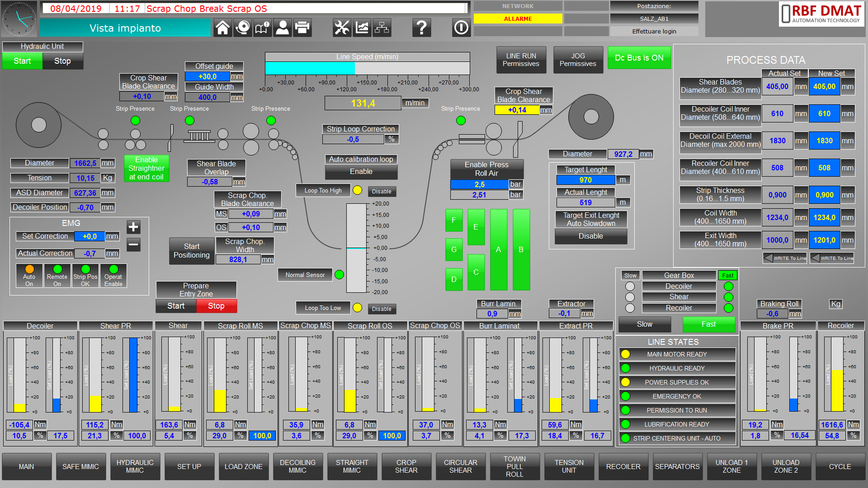
Task: Select green roll block D
Action: [454, 279]
